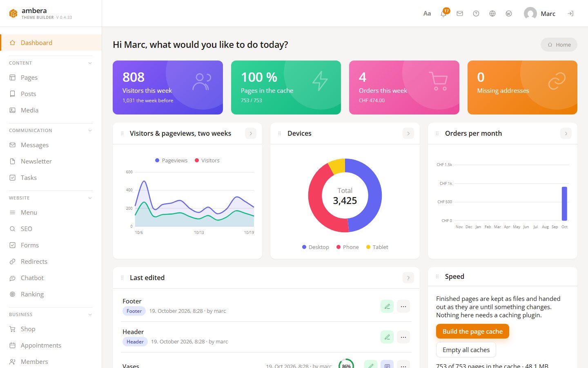The image size is (588, 368).
Task: Expand the Orders per month panel arrow
Action: (x=566, y=133)
